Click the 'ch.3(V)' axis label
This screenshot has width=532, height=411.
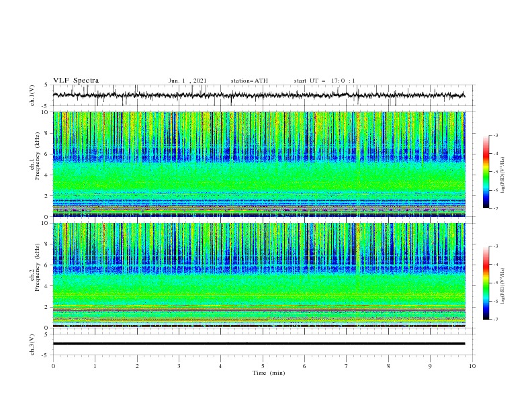coord(32,345)
